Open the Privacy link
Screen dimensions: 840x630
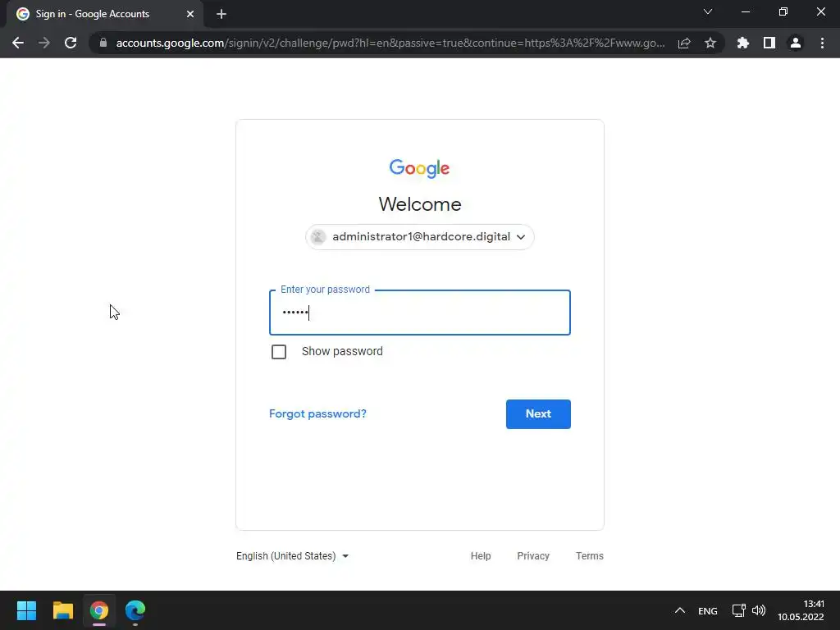point(533,556)
